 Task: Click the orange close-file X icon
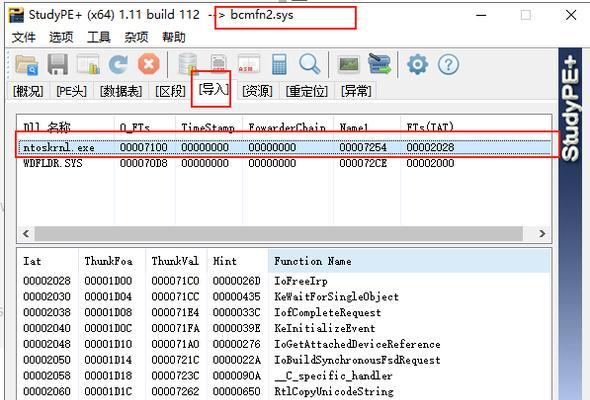149,64
